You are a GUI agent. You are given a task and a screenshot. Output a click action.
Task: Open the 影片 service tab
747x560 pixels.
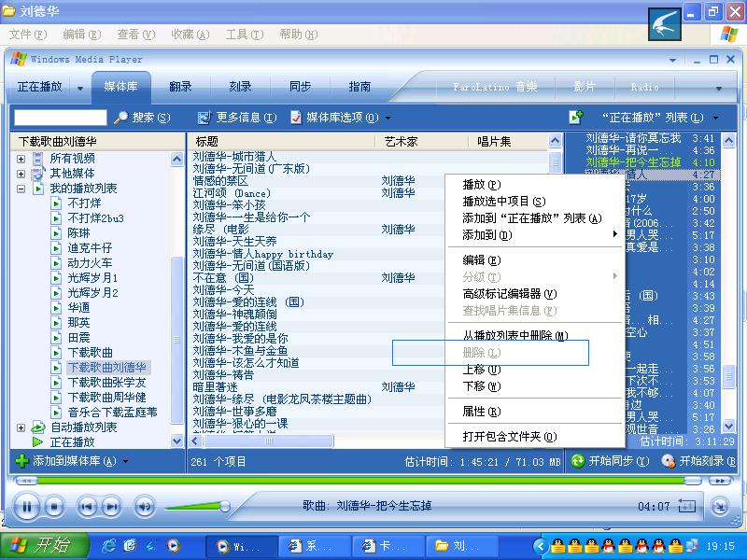pyautogui.click(x=585, y=87)
